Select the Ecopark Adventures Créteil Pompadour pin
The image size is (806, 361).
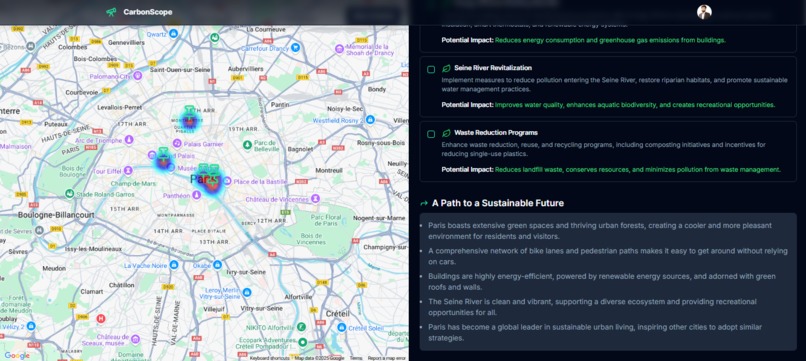click(303, 342)
